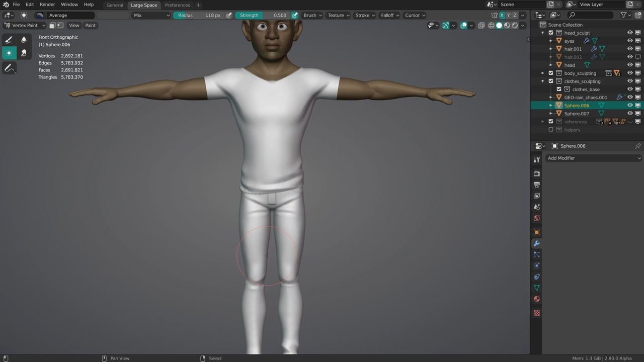The width and height of the screenshot is (644, 362).
Task: Open the Paint menu in viewport header
Action: tap(90, 25)
